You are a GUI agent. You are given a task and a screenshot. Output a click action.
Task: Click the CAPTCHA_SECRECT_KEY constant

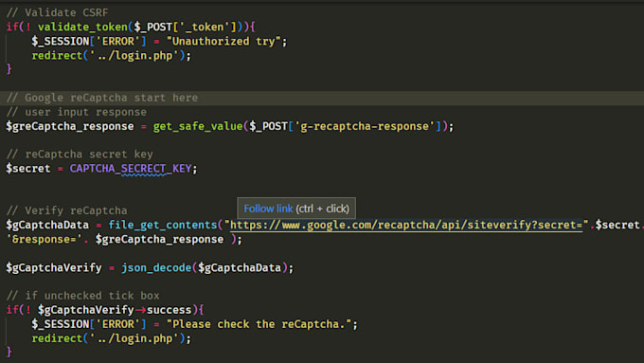[x=131, y=169]
